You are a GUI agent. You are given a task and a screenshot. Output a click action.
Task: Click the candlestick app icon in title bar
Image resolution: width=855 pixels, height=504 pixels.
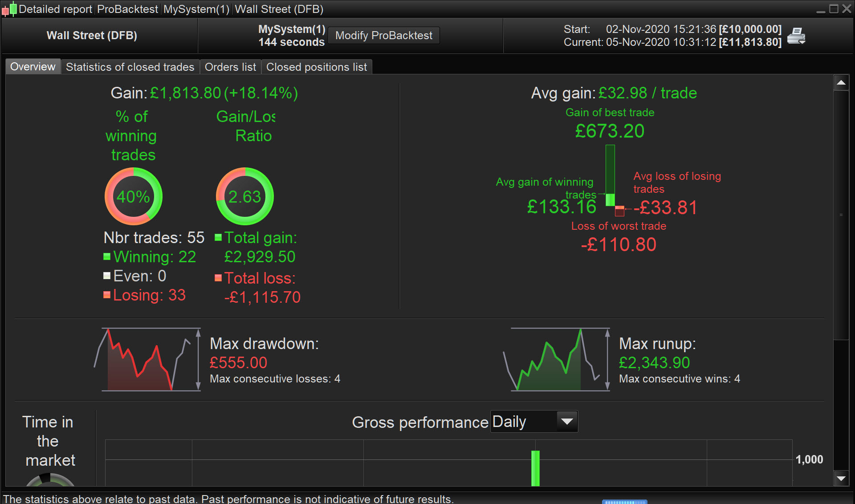coord(9,9)
